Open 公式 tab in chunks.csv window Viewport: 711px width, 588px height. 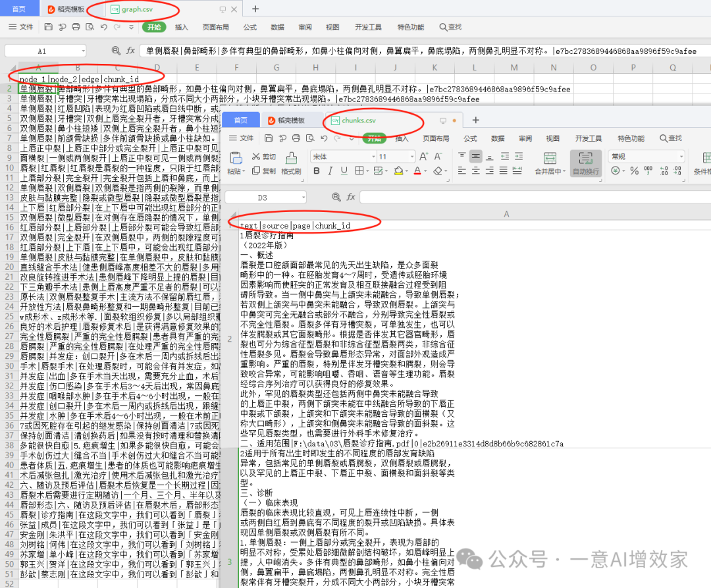coord(470,138)
